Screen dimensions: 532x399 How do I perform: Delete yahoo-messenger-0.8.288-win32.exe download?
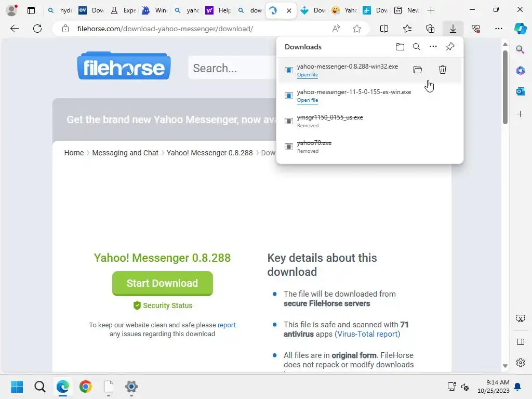tap(443, 70)
